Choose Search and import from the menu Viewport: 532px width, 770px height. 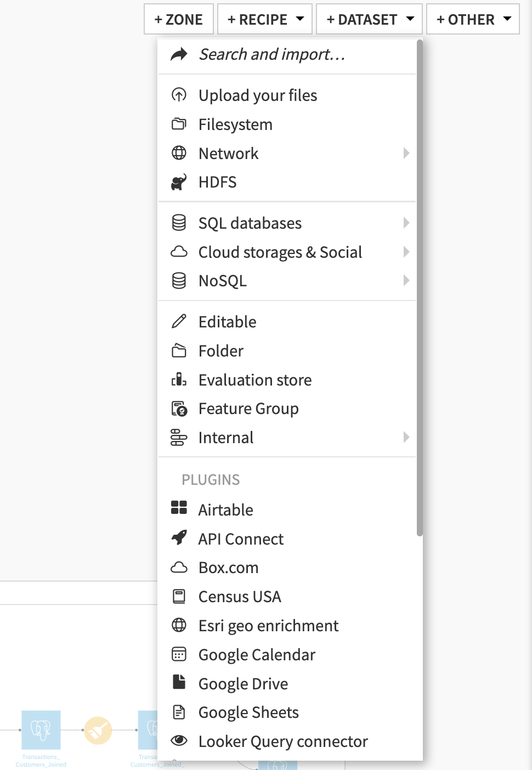(x=272, y=54)
